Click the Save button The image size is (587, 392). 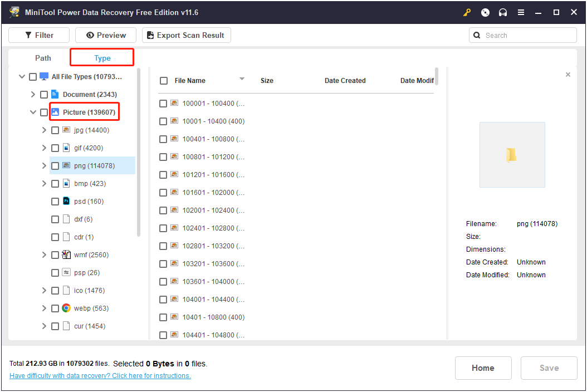pos(549,368)
